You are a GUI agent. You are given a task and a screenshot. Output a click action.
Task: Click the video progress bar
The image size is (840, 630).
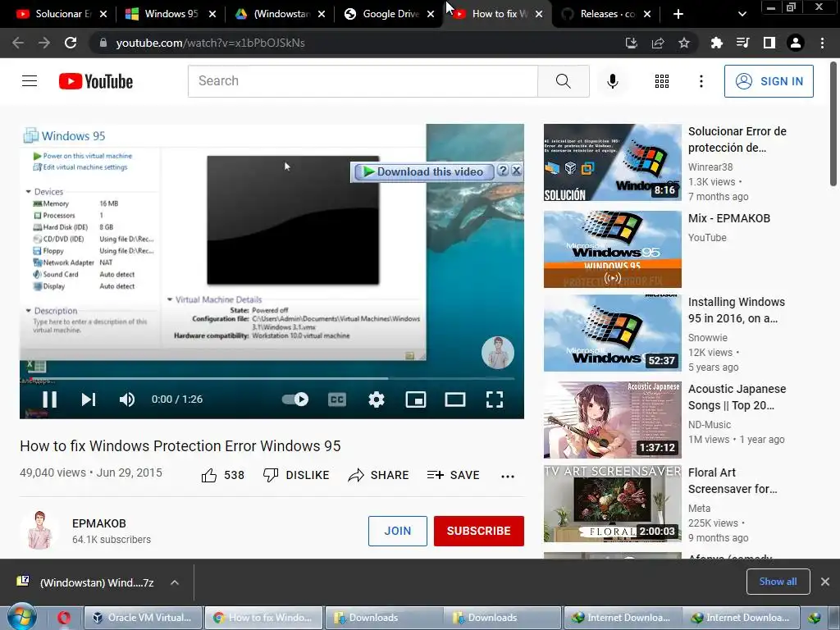[x=272, y=378]
